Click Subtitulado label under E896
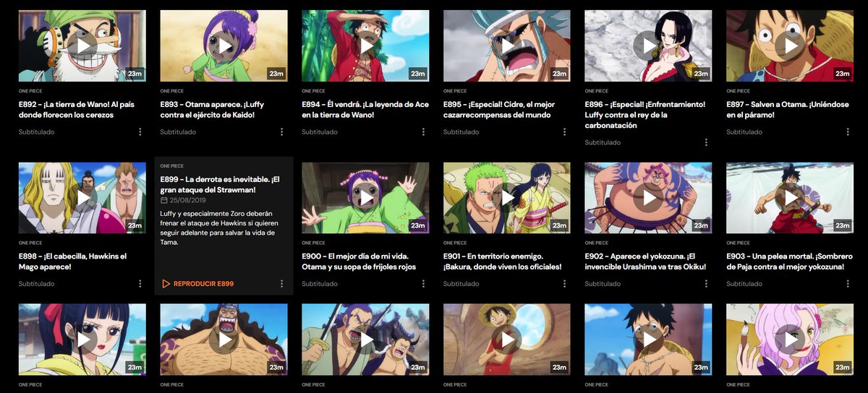This screenshot has height=393, width=868. click(603, 142)
